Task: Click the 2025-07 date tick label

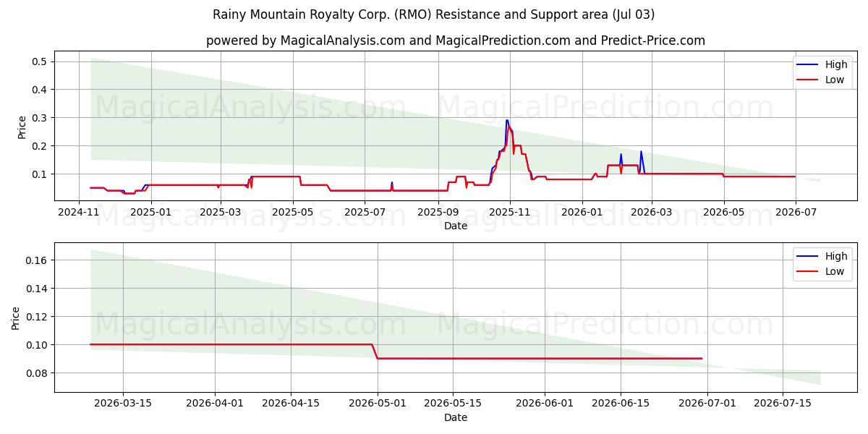Action: [x=365, y=213]
